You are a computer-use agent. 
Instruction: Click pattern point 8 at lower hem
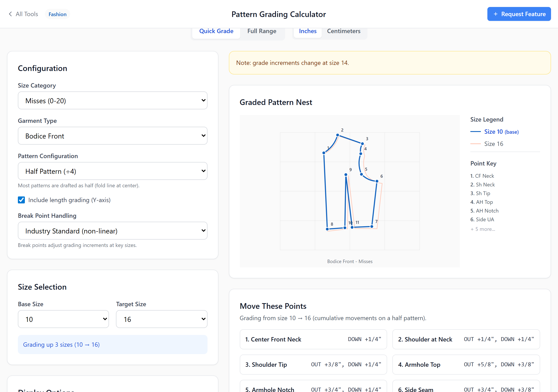(327, 229)
